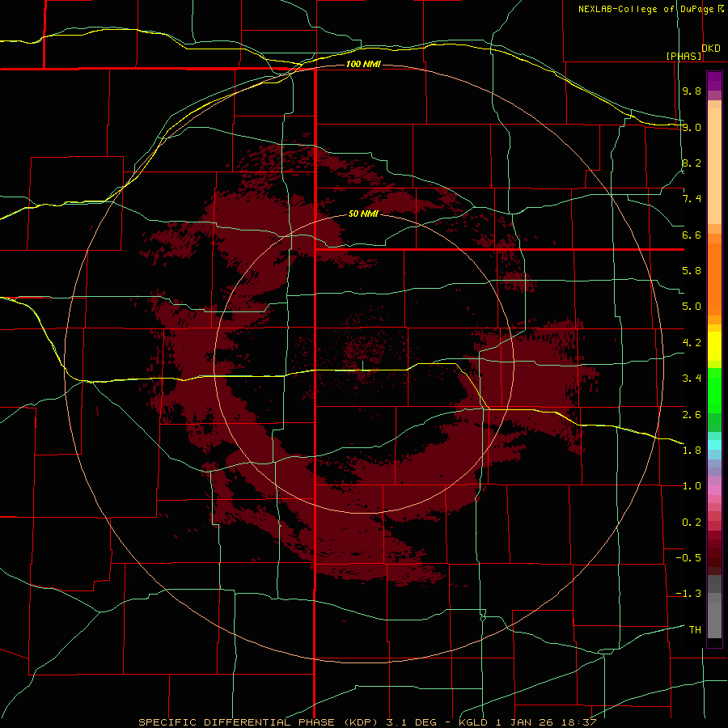Screen dimensions: 728x728
Task: Click the orange segment of the color bar
Action: [x=714, y=278]
